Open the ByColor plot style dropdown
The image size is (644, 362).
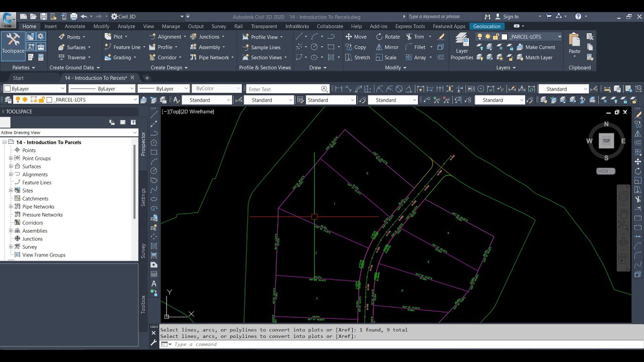pos(217,88)
